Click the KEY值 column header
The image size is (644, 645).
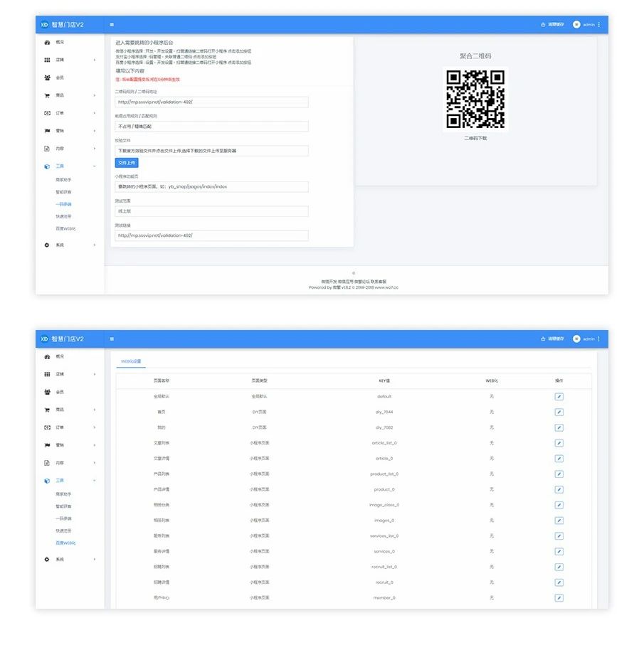384,381
